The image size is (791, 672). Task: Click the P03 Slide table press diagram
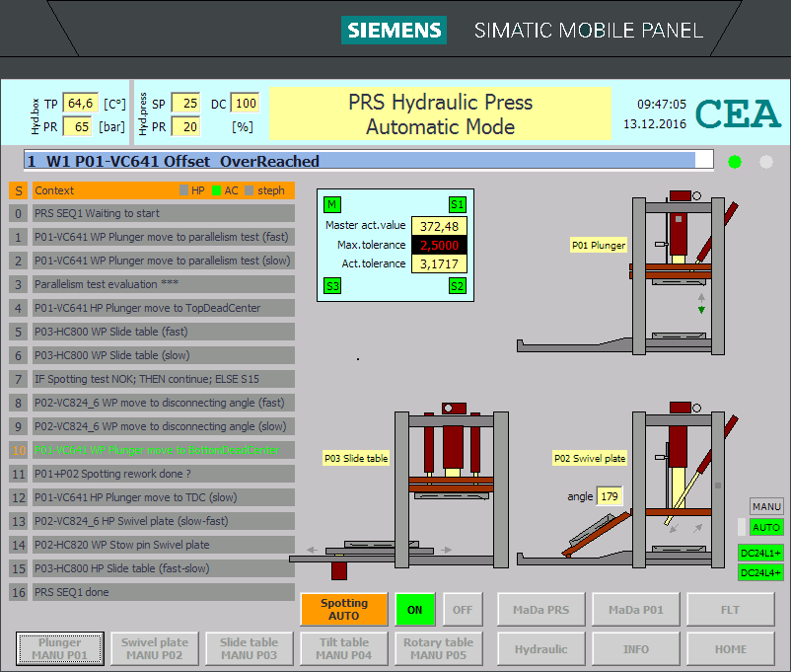click(401, 489)
